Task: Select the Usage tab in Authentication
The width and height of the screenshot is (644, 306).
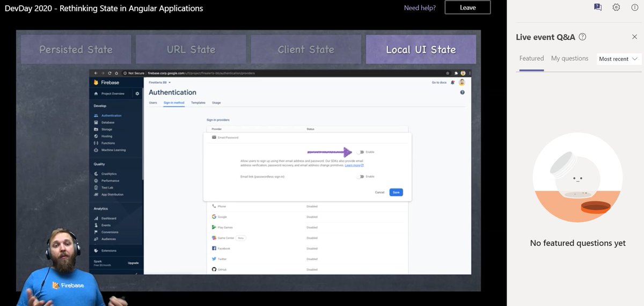Action: 216,103
